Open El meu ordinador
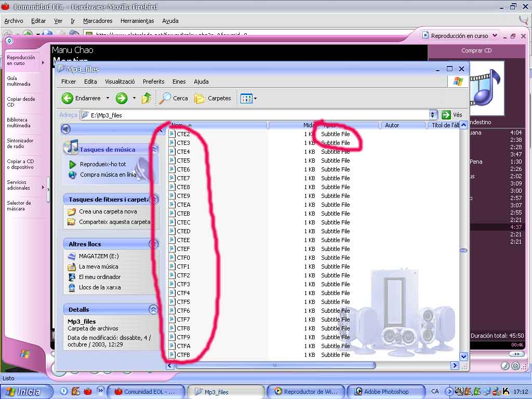Image resolution: width=532 pixels, height=399 pixels. click(x=100, y=277)
